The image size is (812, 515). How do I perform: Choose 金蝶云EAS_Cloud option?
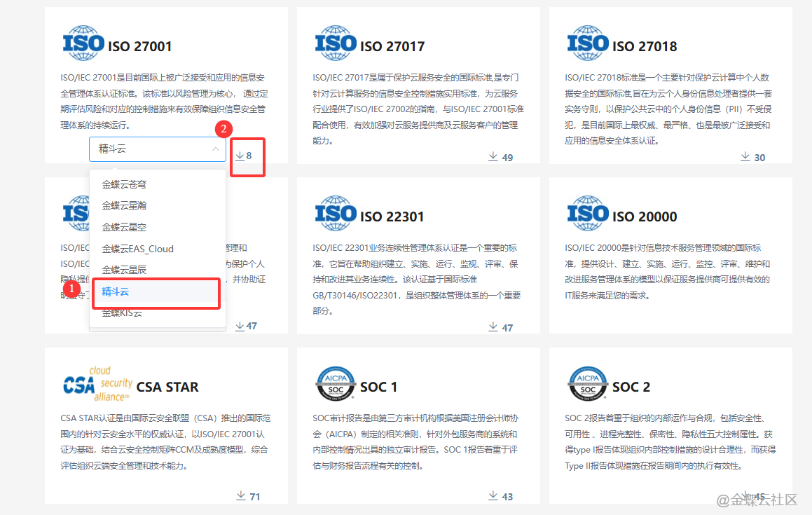[158, 249]
